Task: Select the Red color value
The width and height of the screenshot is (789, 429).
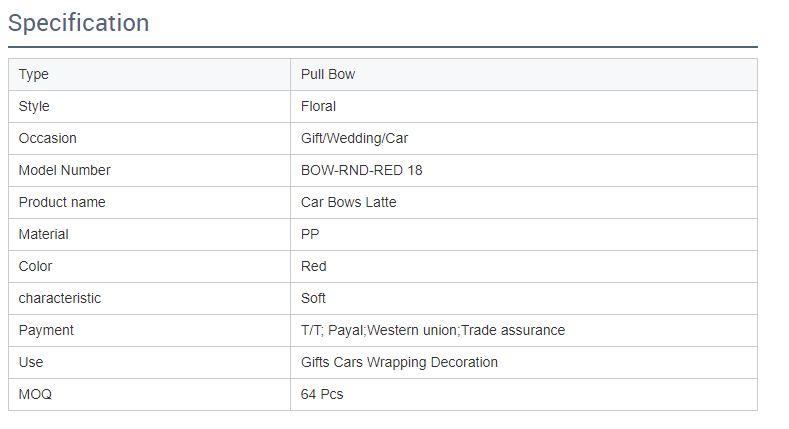Action: tap(313, 266)
